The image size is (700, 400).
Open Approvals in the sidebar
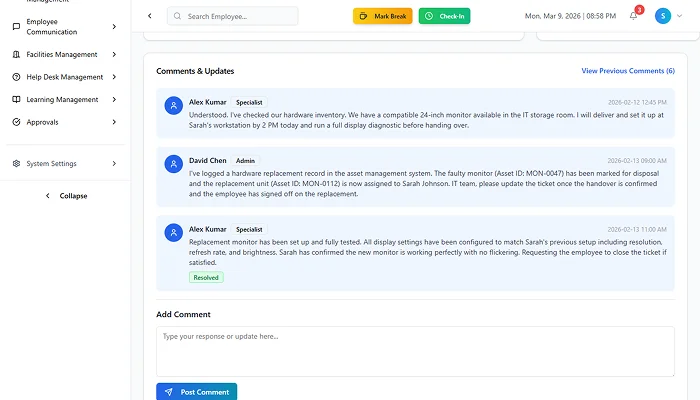(x=42, y=122)
